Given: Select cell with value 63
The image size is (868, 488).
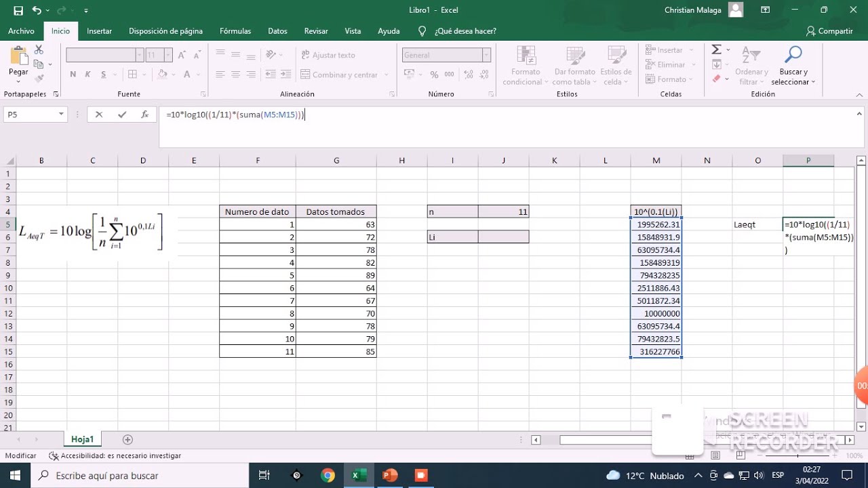Looking at the screenshot, I should (x=336, y=224).
